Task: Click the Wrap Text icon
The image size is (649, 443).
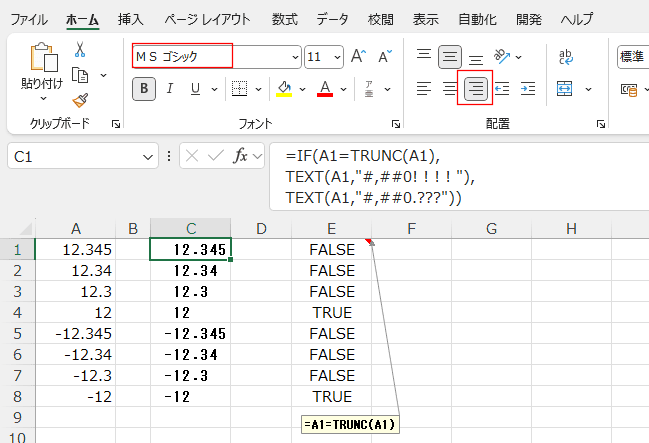Action: tap(565, 57)
